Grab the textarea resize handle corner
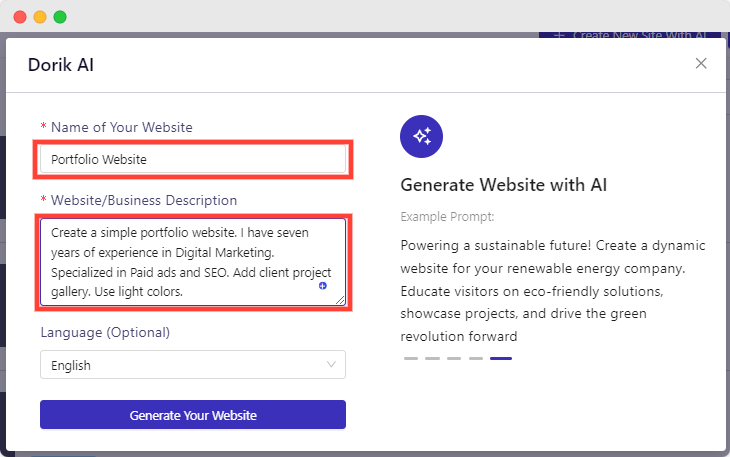Viewport: 730px width, 457px height. 340,301
